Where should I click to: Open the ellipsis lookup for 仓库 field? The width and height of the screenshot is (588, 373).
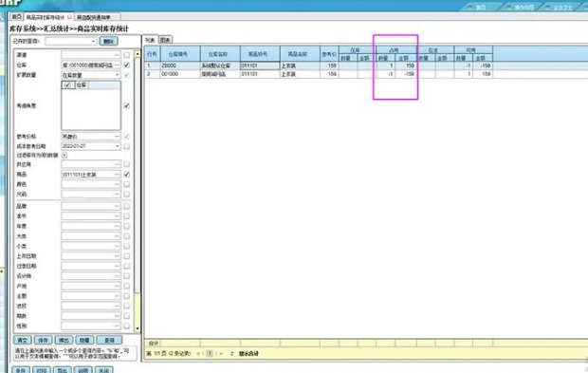[x=117, y=65]
